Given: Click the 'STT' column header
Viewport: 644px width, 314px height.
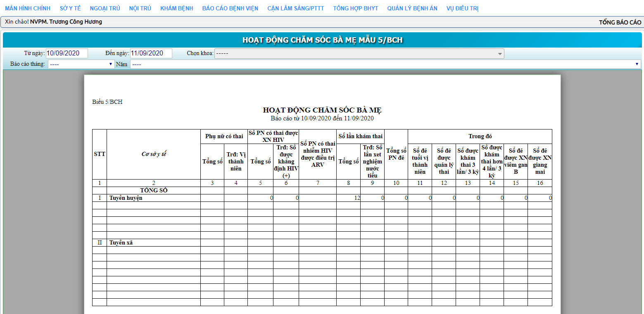Looking at the screenshot, I should pos(100,154).
